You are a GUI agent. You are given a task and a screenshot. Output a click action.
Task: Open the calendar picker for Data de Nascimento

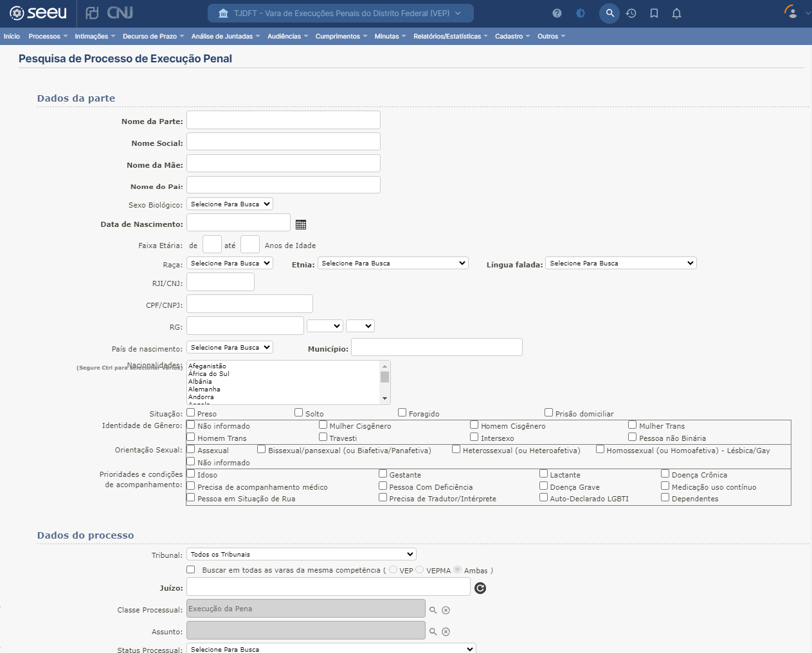[301, 224]
